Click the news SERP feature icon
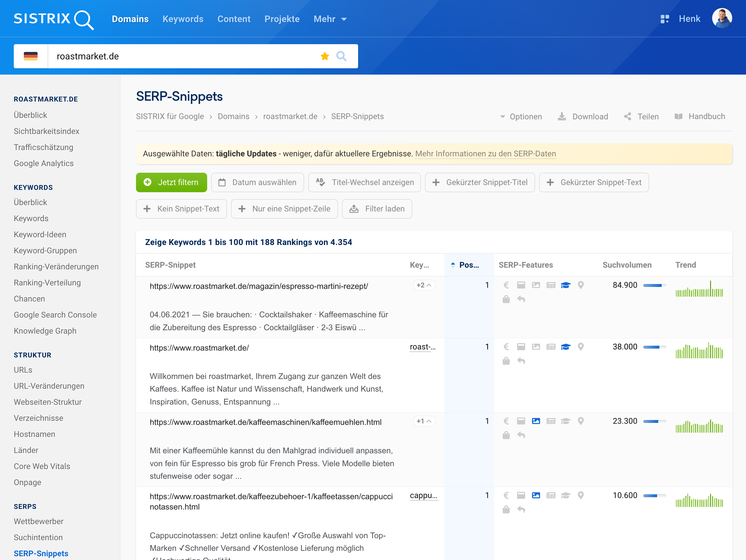Screen dimensions: 746x560 551,285
